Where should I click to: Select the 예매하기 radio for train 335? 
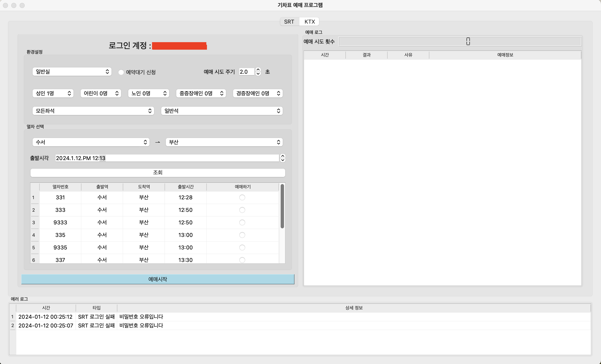pos(242,235)
